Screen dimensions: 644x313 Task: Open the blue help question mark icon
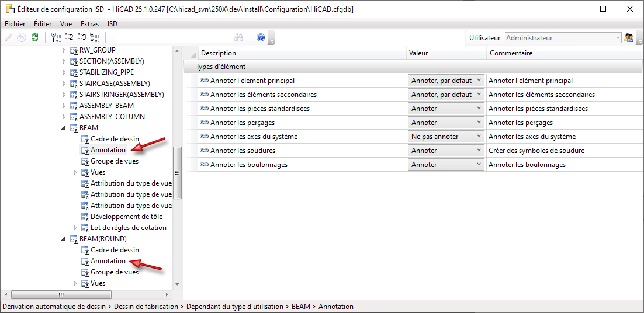(261, 38)
